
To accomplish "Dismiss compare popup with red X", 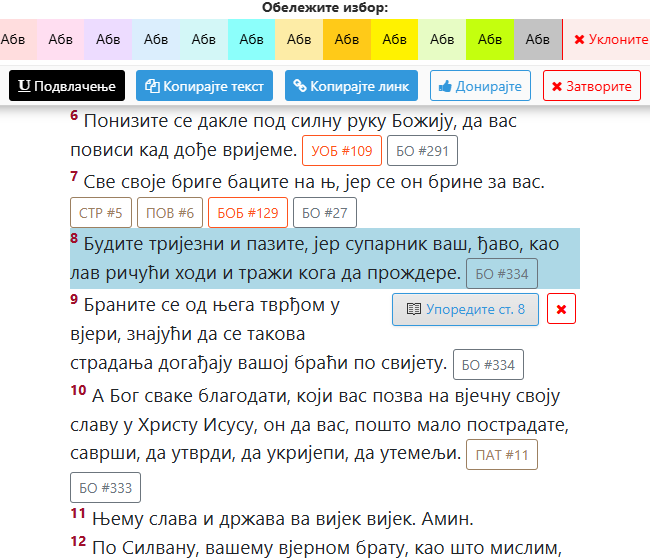I will (x=561, y=309).
